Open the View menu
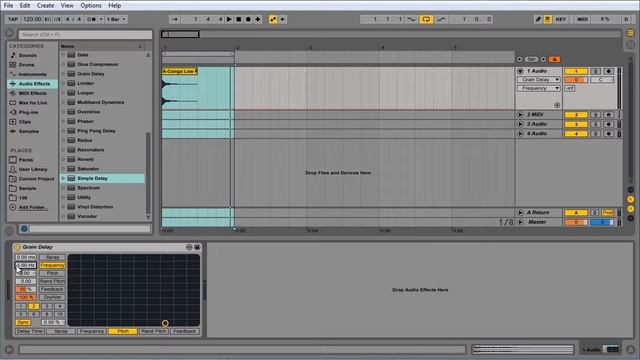 [67, 5]
